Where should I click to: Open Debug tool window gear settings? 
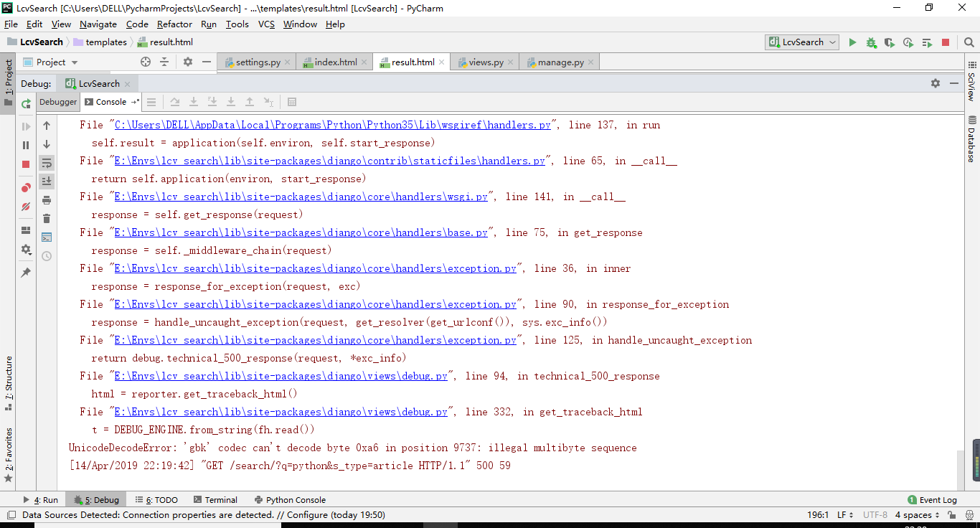(936, 83)
